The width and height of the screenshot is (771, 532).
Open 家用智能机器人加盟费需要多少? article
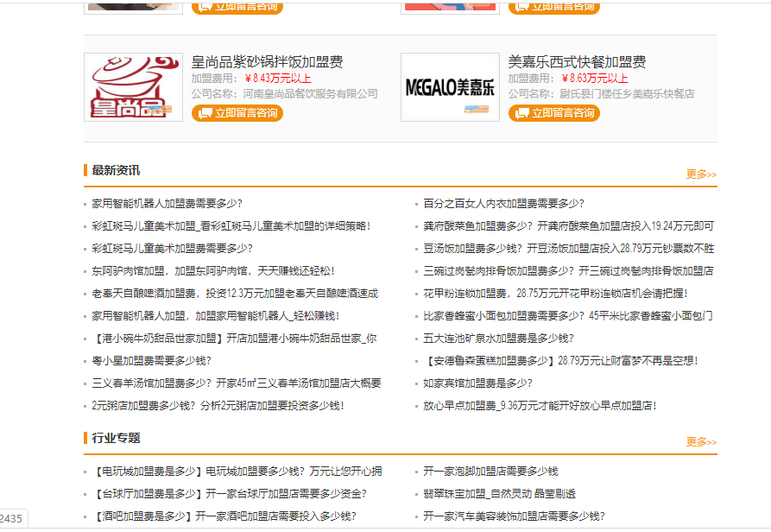167,204
